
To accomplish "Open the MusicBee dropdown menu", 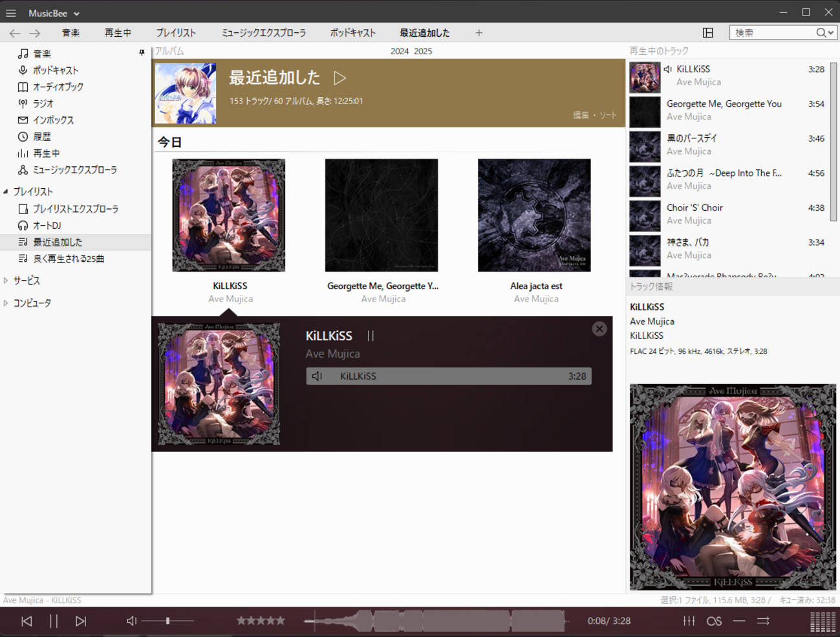I will (x=54, y=13).
